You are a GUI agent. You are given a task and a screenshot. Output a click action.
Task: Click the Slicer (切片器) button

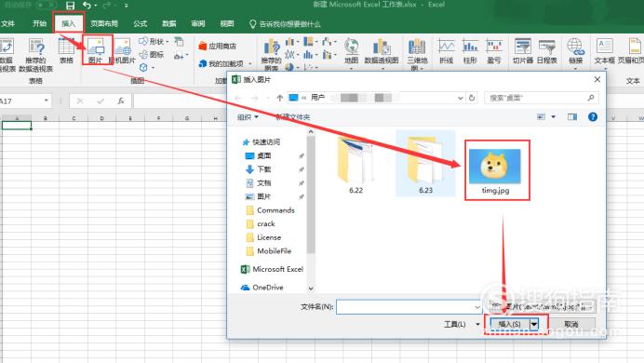pyautogui.click(x=523, y=51)
